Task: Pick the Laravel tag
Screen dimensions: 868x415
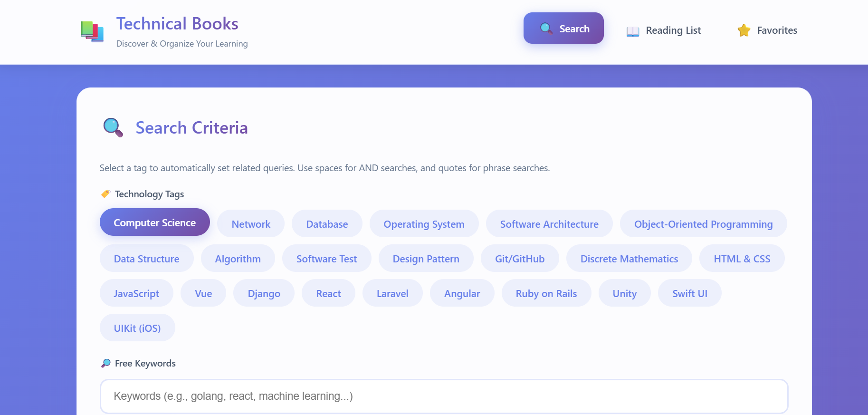Action: [392, 293]
